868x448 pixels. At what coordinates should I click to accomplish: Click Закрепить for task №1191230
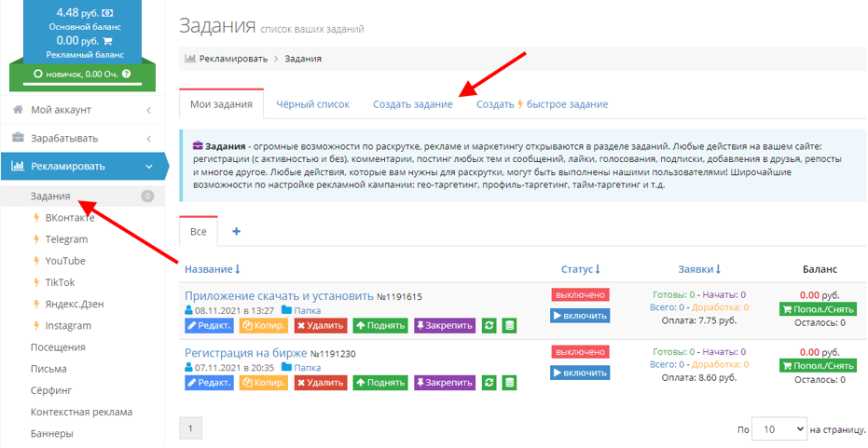[445, 383]
